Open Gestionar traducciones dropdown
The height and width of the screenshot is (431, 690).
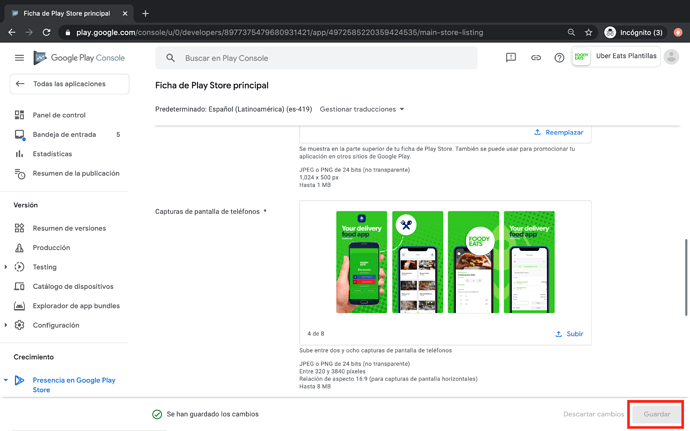[x=362, y=109]
